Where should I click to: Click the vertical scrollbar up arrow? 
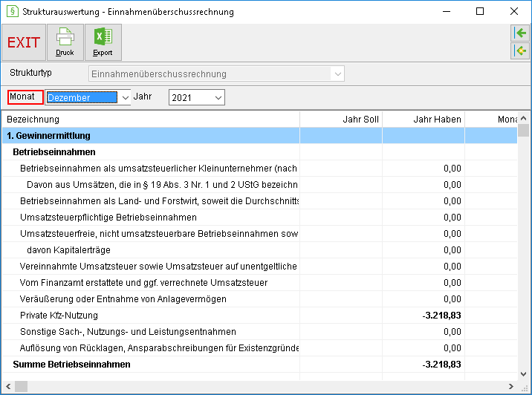[x=524, y=118]
